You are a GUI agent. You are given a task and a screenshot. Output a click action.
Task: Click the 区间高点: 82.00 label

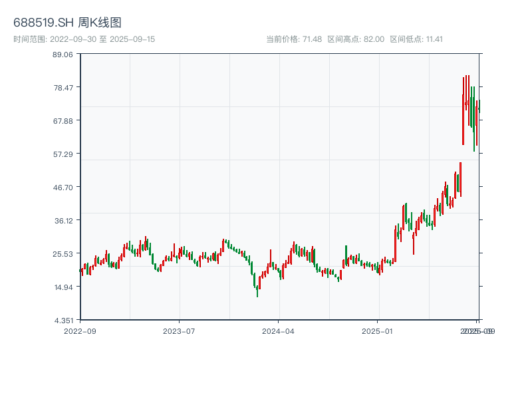(356, 39)
